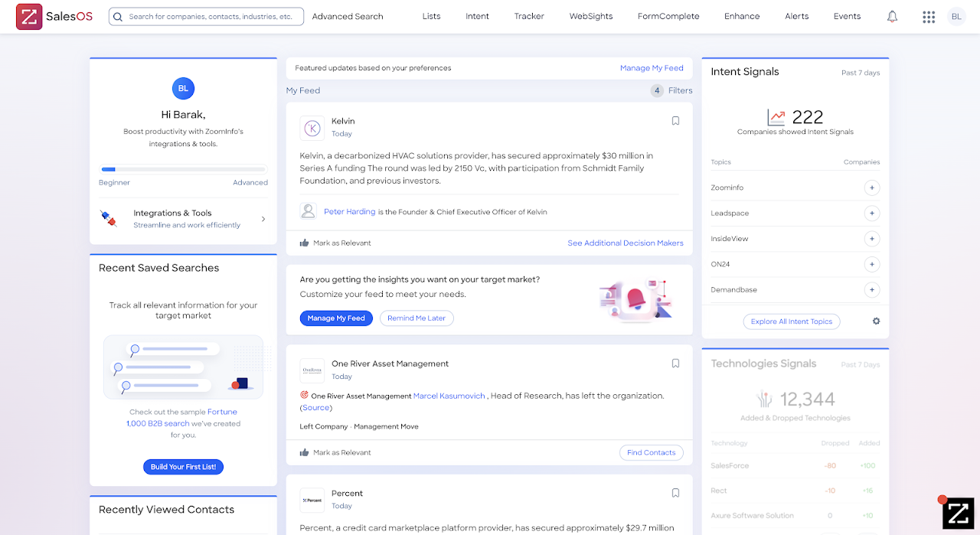
Task: Add InsideView intent topic with plus
Action: (871, 239)
